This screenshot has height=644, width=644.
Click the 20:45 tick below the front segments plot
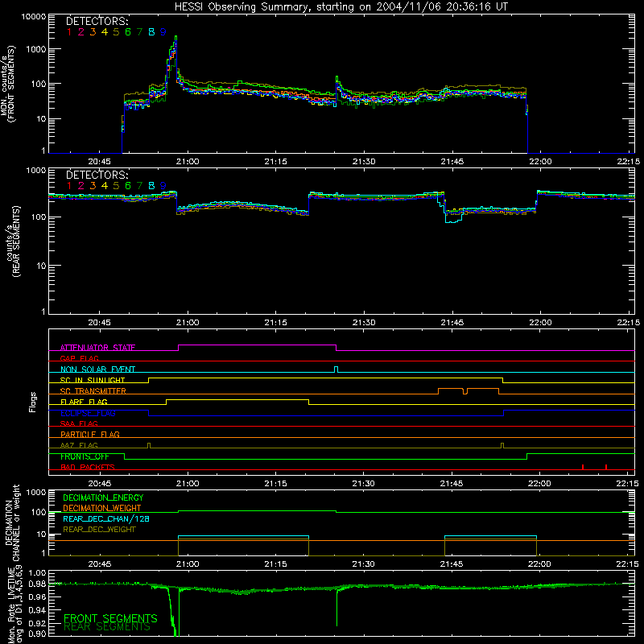click(99, 162)
